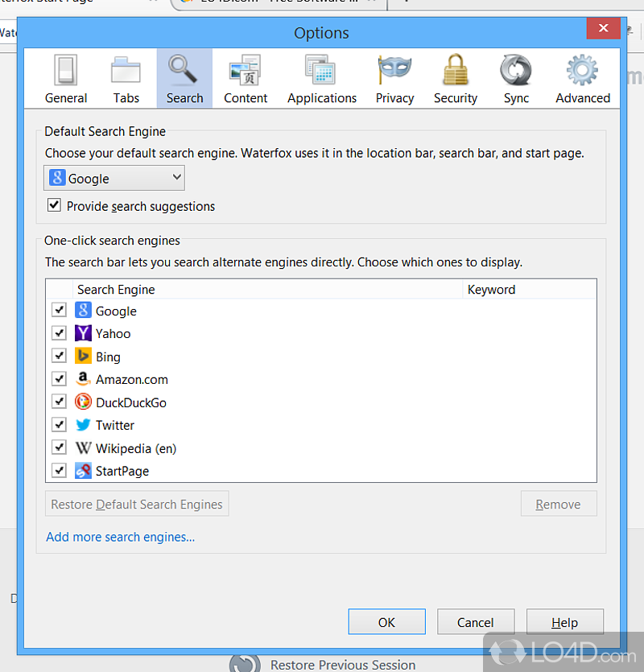644x672 pixels.
Task: Open the Help button
Action: (564, 622)
